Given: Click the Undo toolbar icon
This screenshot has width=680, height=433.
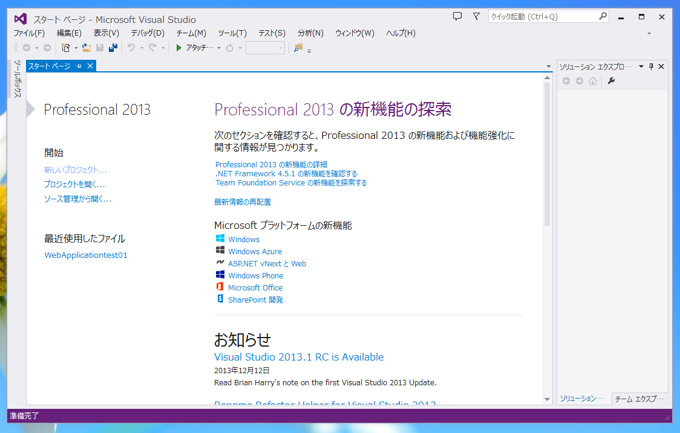Looking at the screenshot, I should click(131, 48).
